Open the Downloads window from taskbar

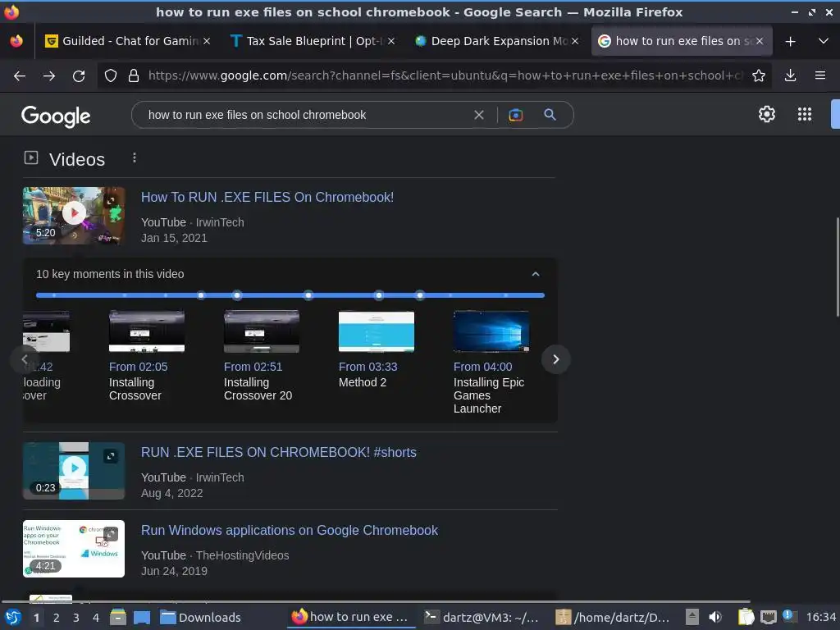click(x=201, y=618)
